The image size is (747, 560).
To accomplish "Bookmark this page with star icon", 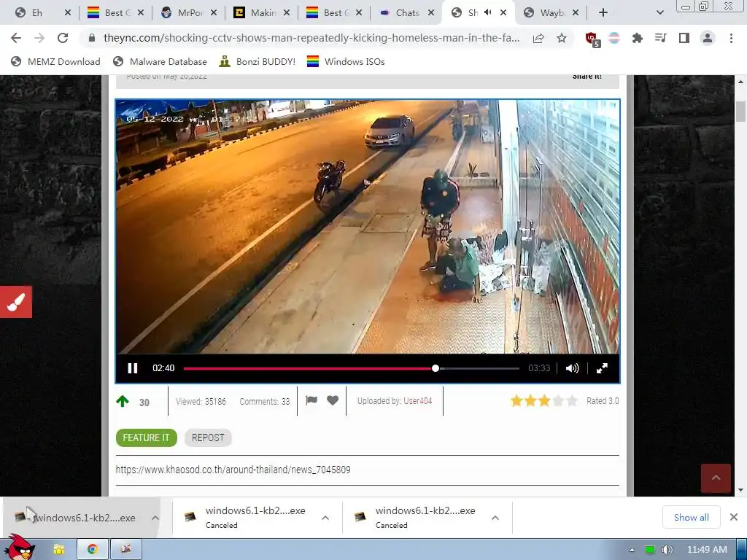I will [562, 38].
